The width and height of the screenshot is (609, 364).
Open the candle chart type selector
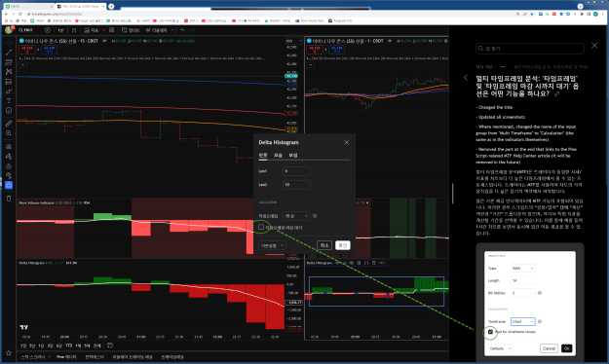click(74, 30)
